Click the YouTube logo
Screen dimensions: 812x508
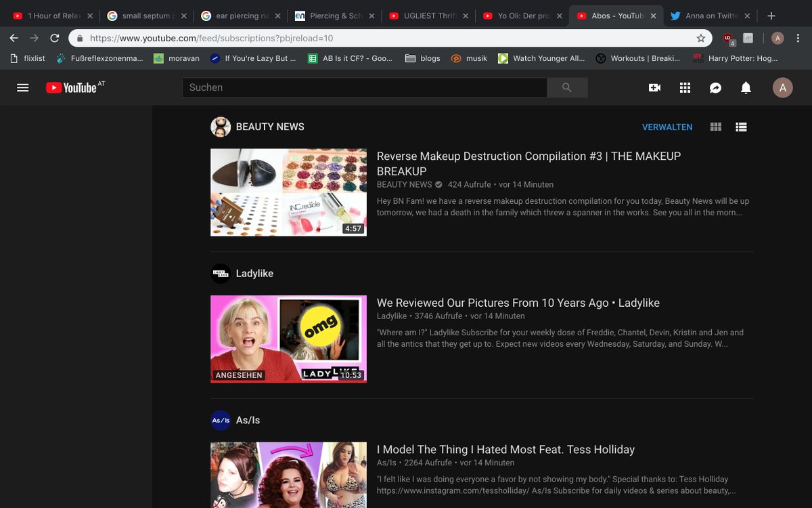click(x=71, y=87)
